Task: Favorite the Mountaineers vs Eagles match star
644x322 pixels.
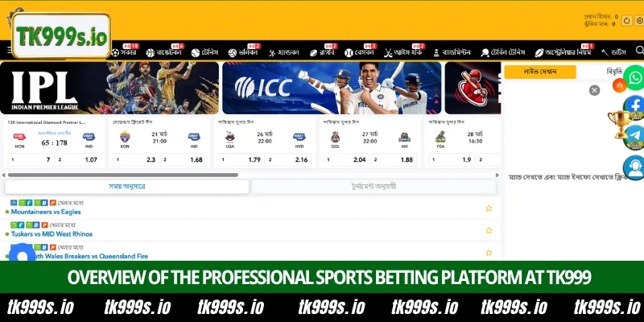Action: tap(489, 208)
